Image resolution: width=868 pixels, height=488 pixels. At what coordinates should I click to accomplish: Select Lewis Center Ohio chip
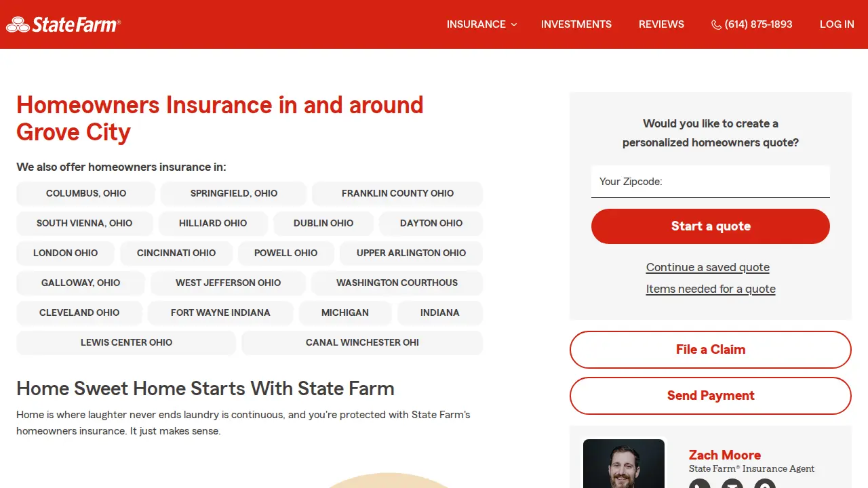click(x=127, y=342)
